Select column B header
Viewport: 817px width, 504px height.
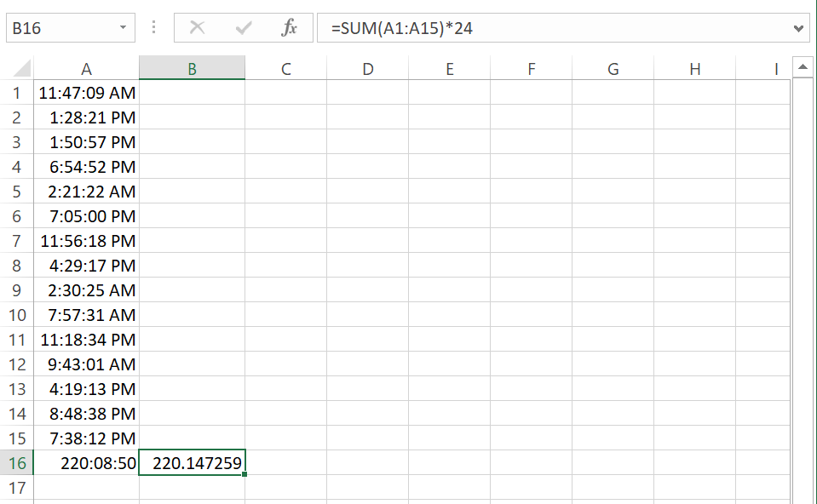[192, 67]
